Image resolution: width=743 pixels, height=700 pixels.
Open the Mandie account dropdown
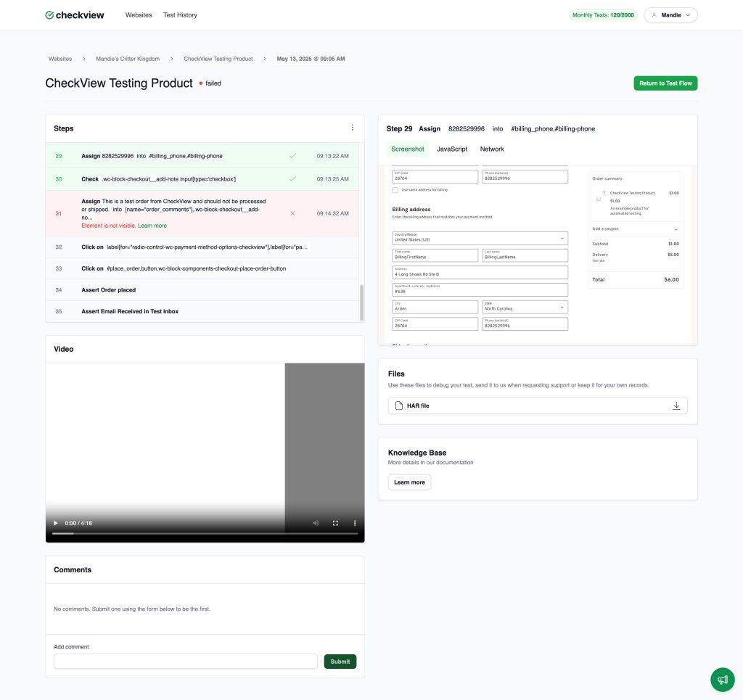(670, 15)
